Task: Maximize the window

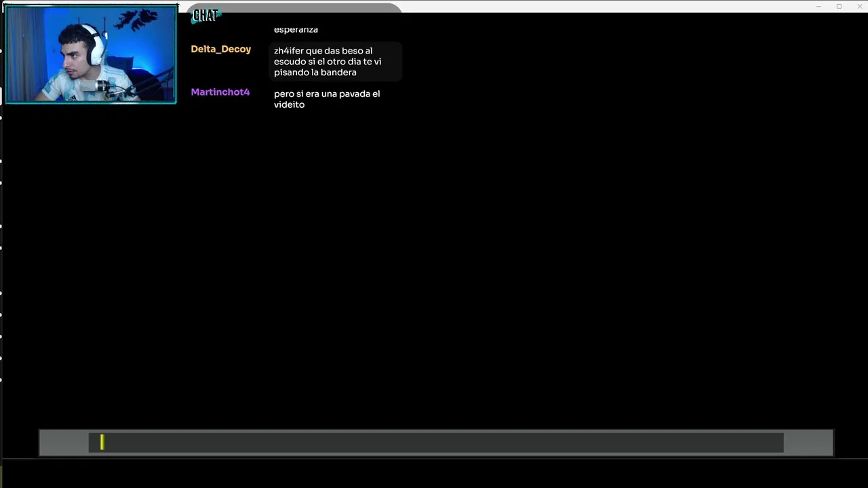Action: [839, 6]
